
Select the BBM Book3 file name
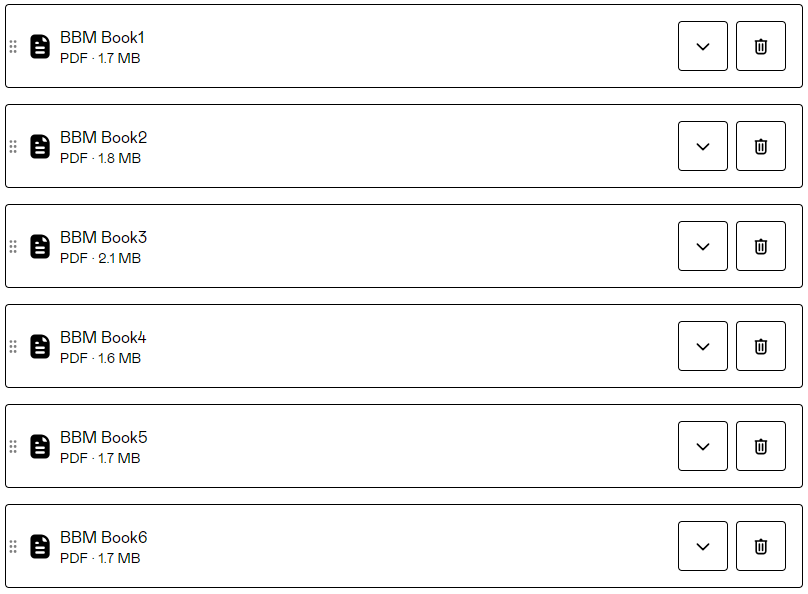click(103, 237)
